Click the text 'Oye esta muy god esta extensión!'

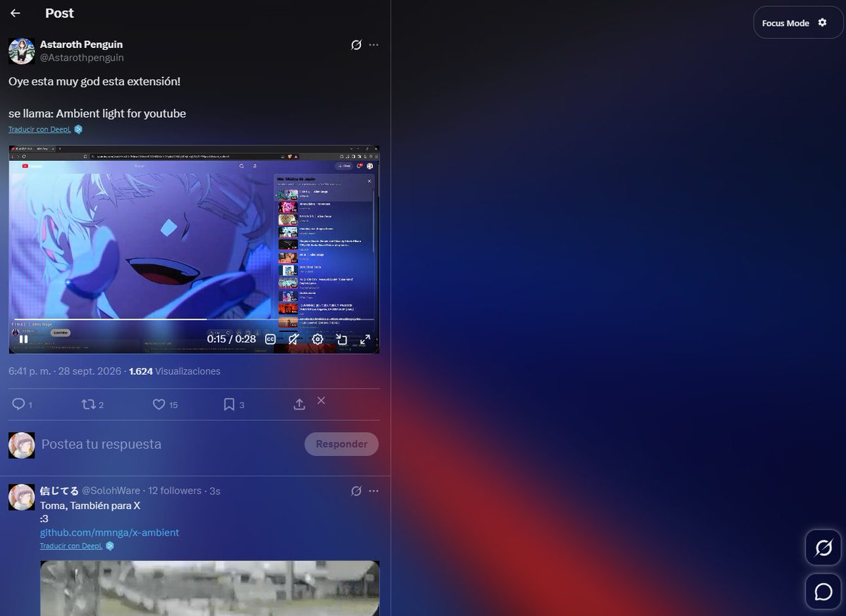click(x=94, y=82)
